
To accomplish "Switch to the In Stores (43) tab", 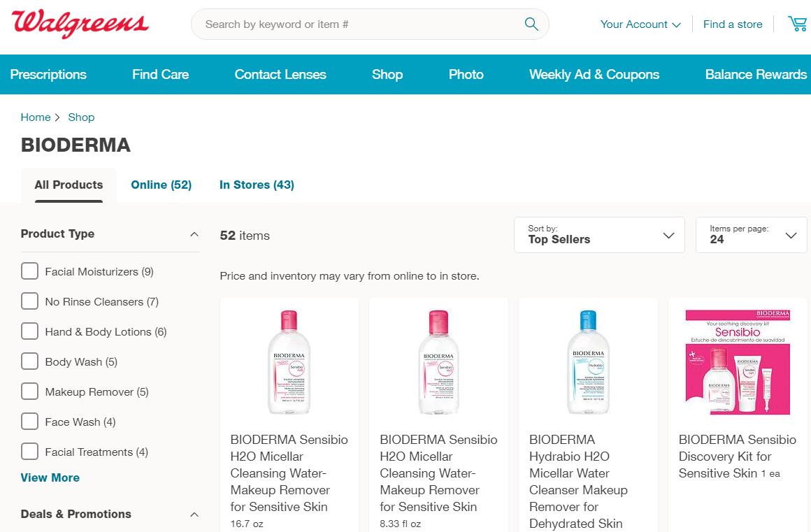I will [x=257, y=185].
